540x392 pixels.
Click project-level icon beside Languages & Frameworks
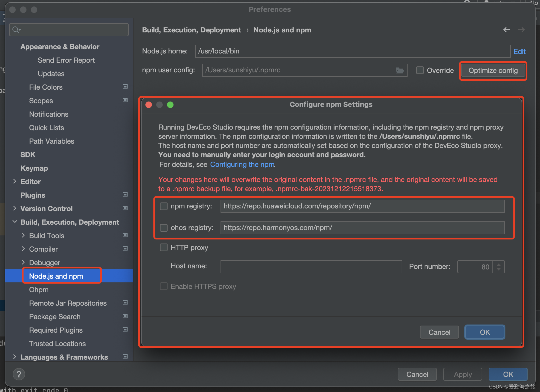point(125,356)
